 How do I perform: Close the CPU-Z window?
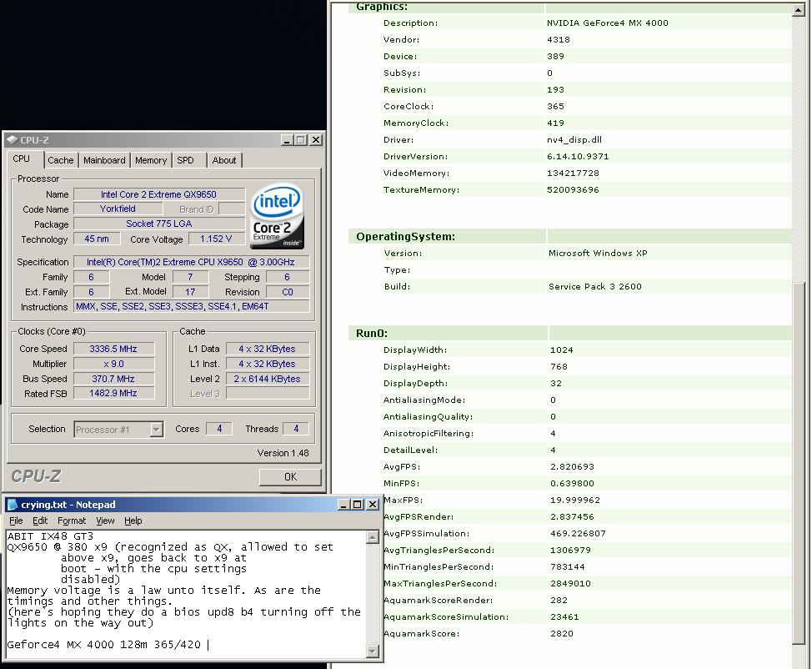[315, 140]
